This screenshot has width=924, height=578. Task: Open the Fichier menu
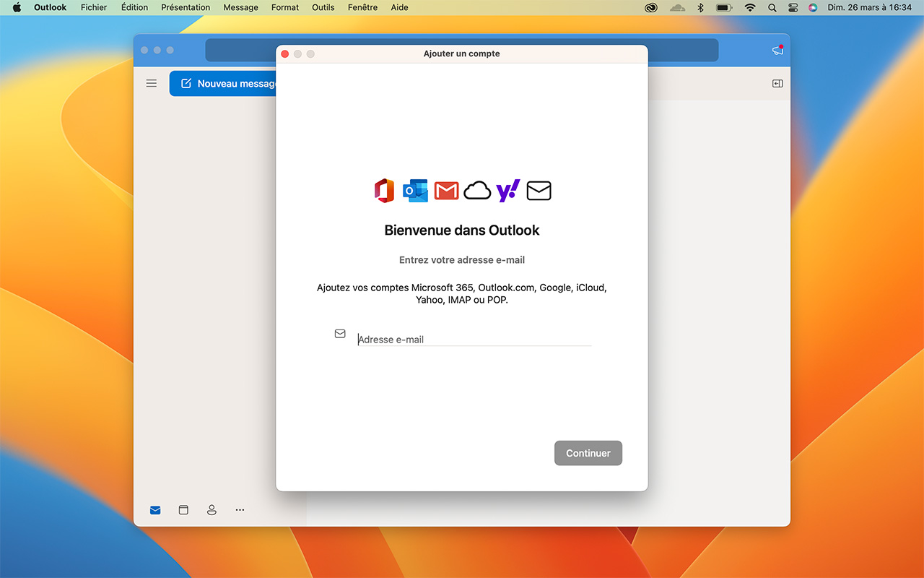tap(94, 7)
